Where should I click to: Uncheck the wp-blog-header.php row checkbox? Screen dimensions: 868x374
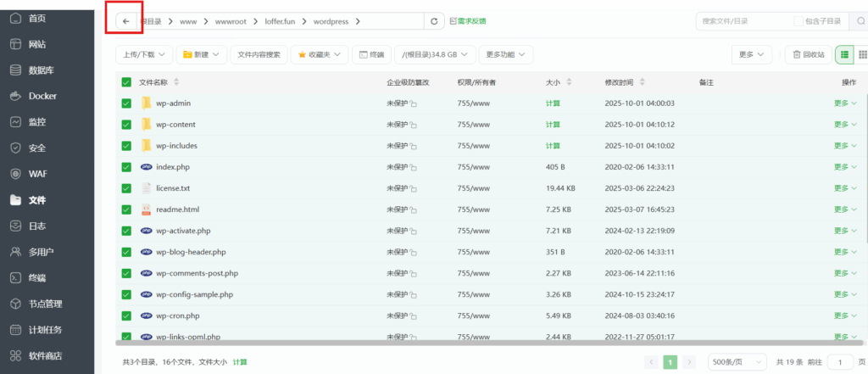[x=126, y=252]
